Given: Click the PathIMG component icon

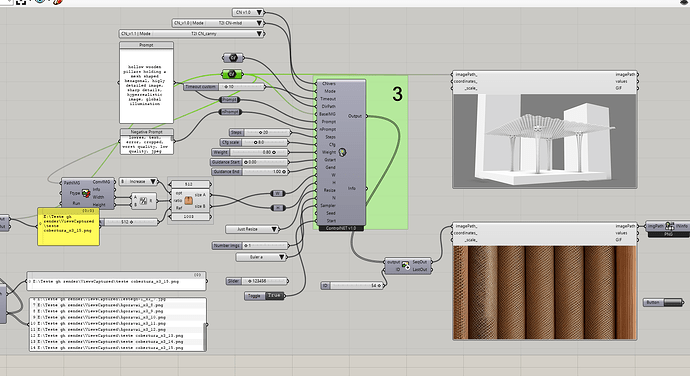Looking at the screenshot, I should pyautogui.click(x=86, y=193).
